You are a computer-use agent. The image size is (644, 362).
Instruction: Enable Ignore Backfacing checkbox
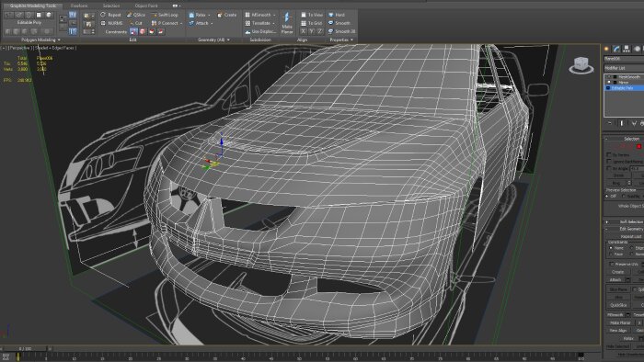(x=609, y=162)
